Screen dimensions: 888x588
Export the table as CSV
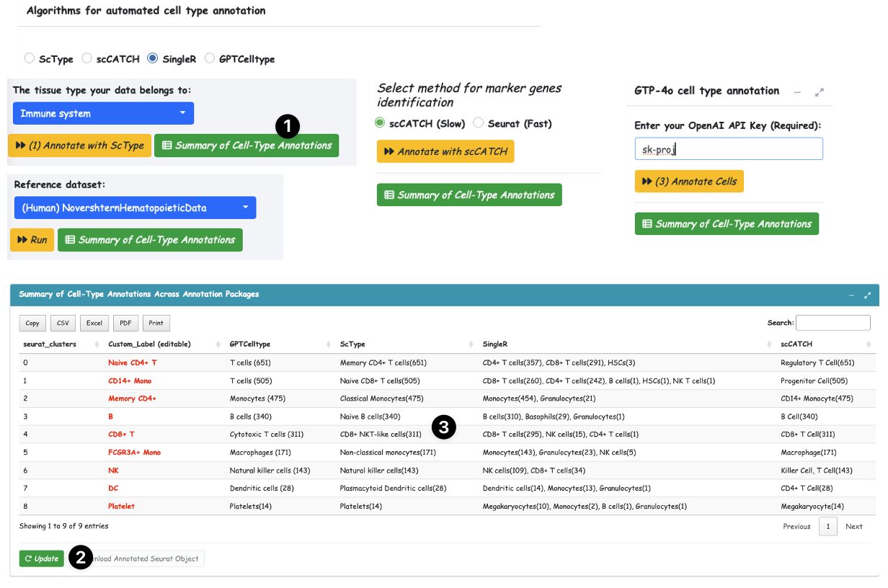coord(63,323)
